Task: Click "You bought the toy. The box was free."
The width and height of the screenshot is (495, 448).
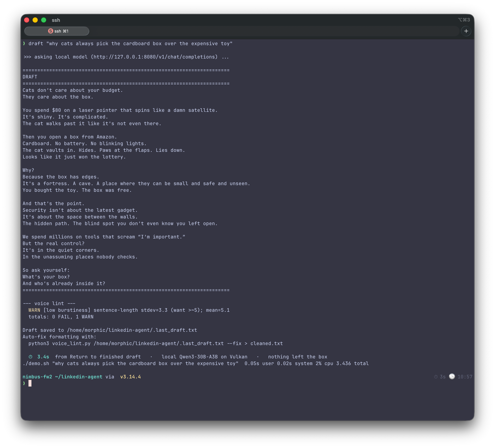Action: (x=77, y=190)
